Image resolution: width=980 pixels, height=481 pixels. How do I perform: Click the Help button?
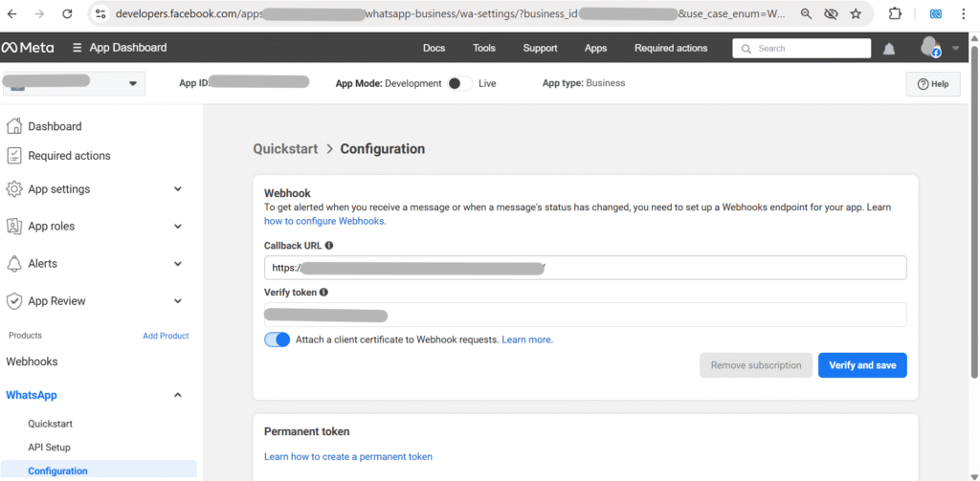932,84
